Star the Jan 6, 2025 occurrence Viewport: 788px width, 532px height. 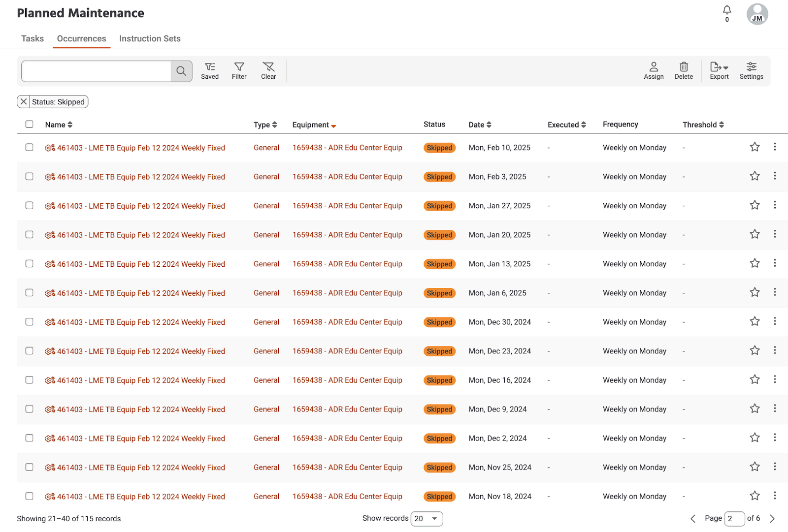point(755,292)
